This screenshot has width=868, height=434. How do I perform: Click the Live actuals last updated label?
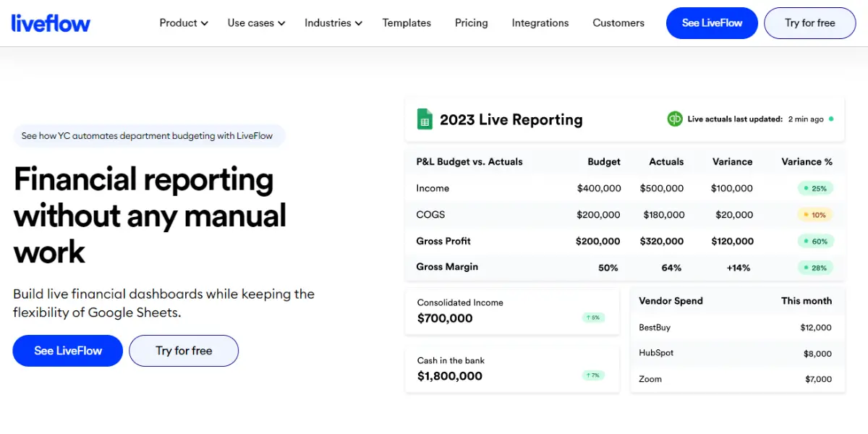tap(735, 119)
